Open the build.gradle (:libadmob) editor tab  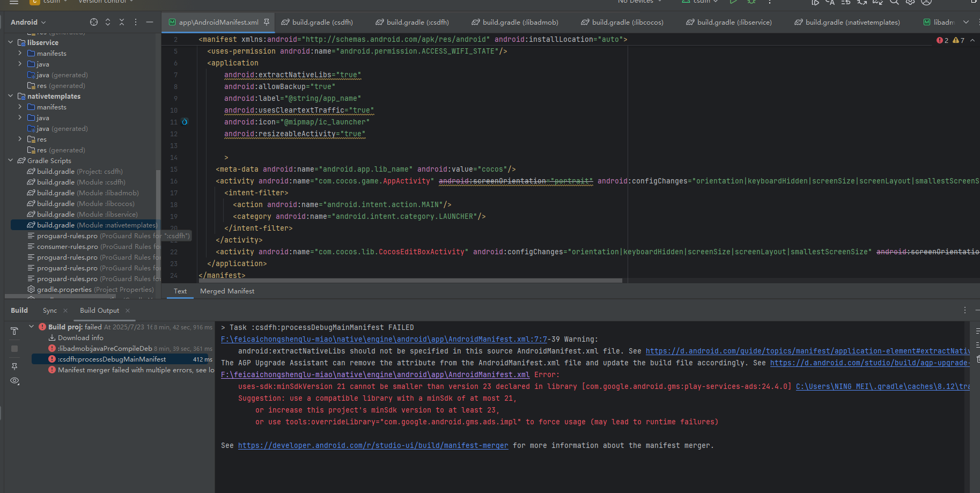pyautogui.click(x=515, y=22)
